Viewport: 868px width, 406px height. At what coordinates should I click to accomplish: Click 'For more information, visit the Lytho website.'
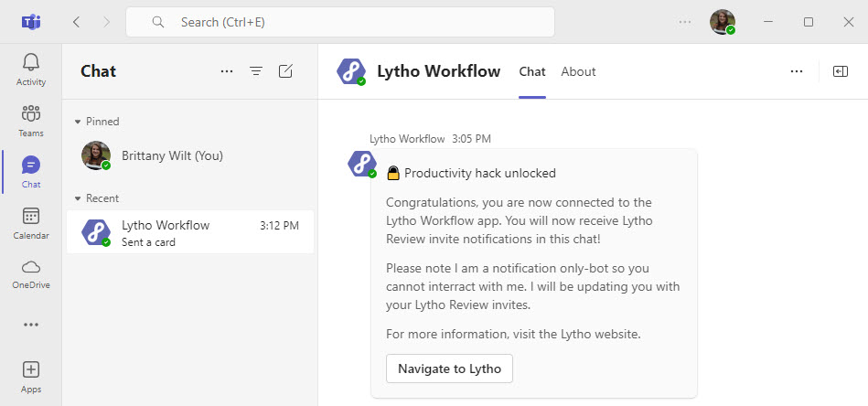[513, 334]
